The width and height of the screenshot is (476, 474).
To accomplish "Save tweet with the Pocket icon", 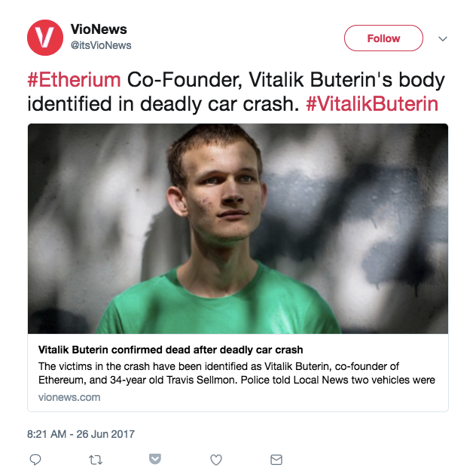I will [x=155, y=459].
